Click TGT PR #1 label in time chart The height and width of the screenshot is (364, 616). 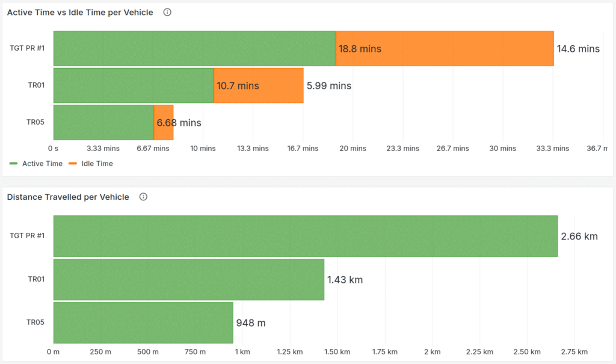pos(27,48)
